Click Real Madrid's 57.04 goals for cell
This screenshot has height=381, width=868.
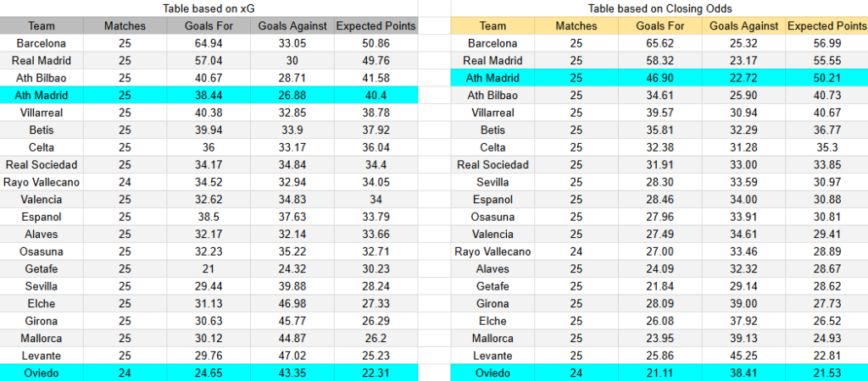209,61
